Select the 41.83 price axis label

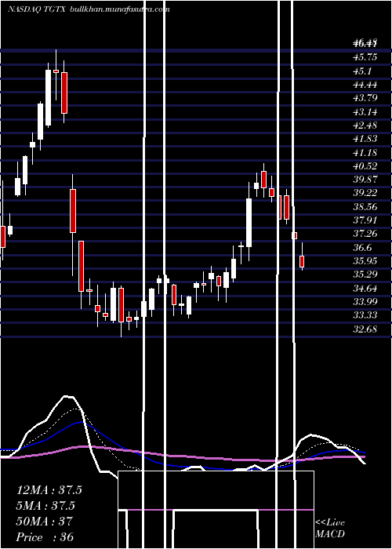[365, 139]
